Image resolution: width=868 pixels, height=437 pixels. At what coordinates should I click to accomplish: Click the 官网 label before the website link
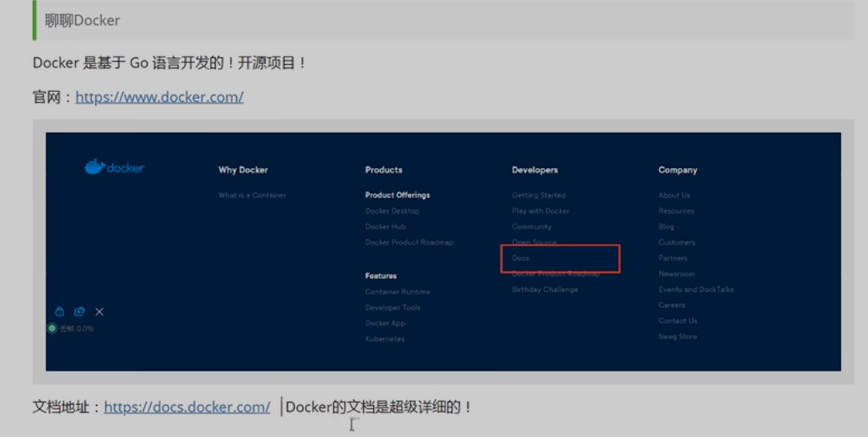point(46,97)
